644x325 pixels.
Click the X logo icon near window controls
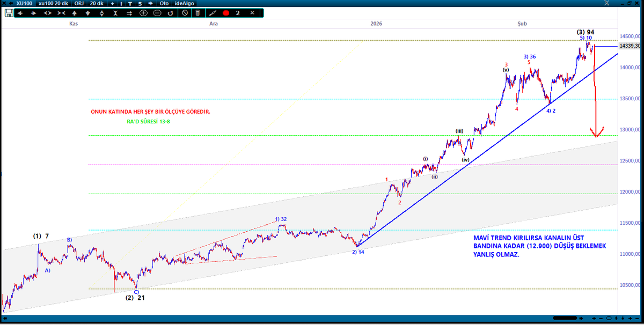pos(606,3)
